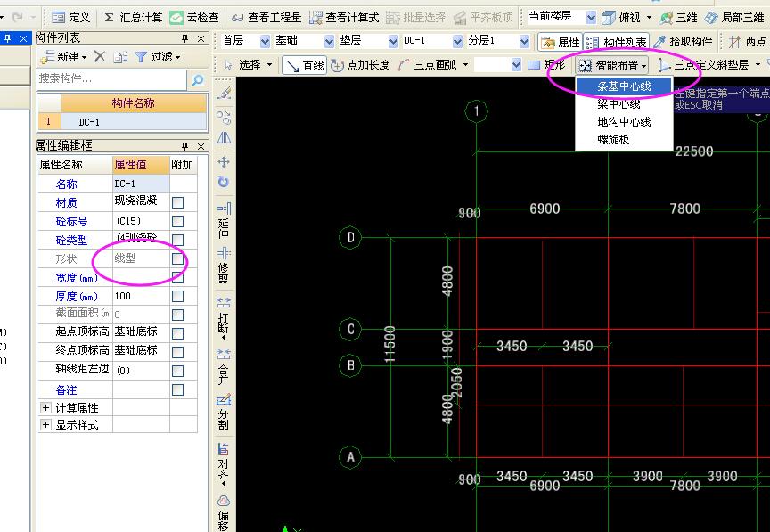The width and height of the screenshot is (770, 532).
Task: Toggle the 属性 properties panel button
Action: tap(560, 42)
